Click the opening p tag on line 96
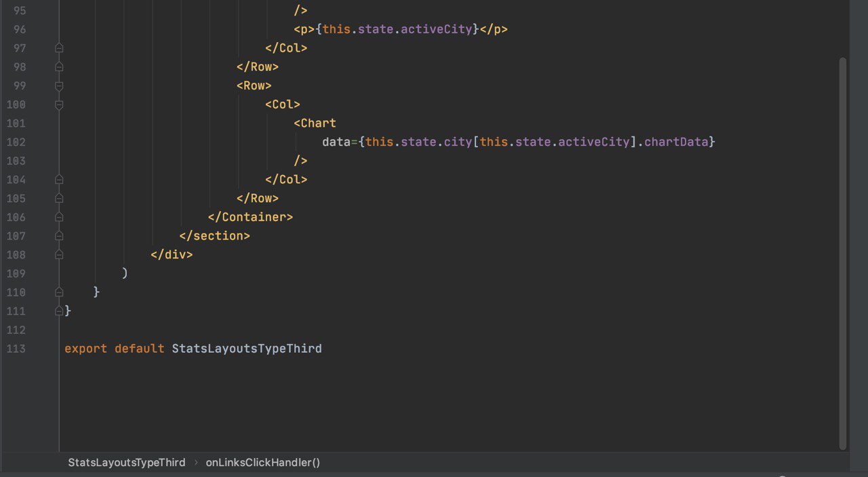Viewport: 868px width, 477px height. coord(304,29)
